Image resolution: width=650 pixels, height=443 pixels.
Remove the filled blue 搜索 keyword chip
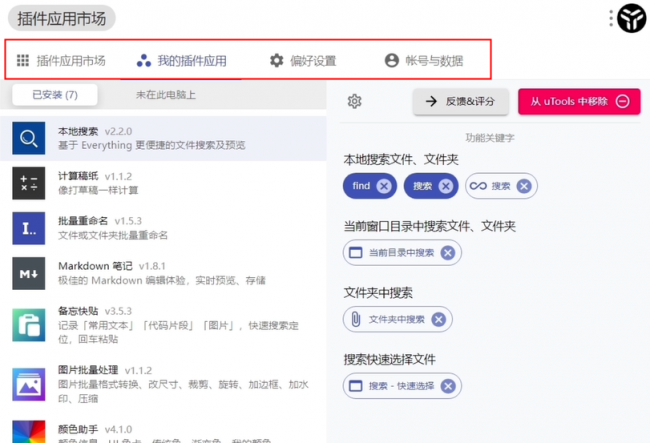tap(446, 186)
